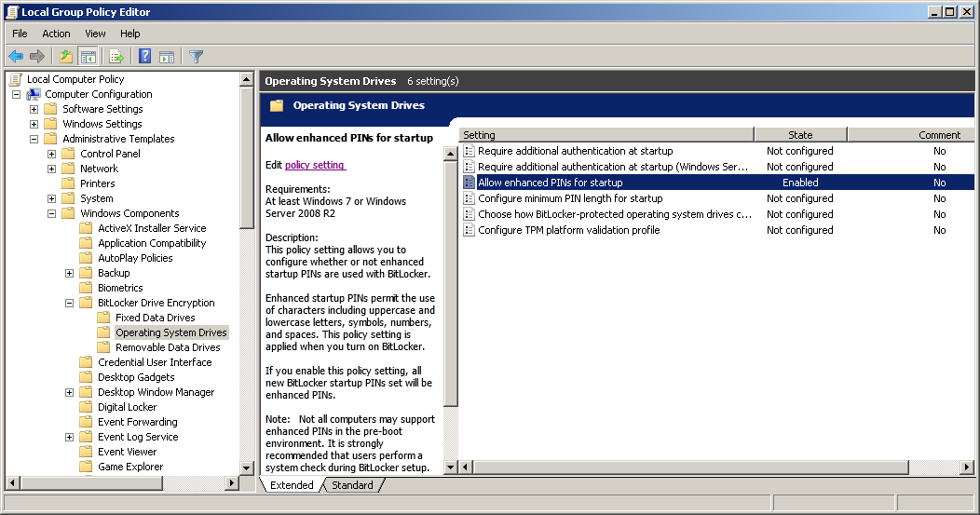The image size is (980, 515).
Task: Go up one level with folder icon
Action: coord(65,56)
